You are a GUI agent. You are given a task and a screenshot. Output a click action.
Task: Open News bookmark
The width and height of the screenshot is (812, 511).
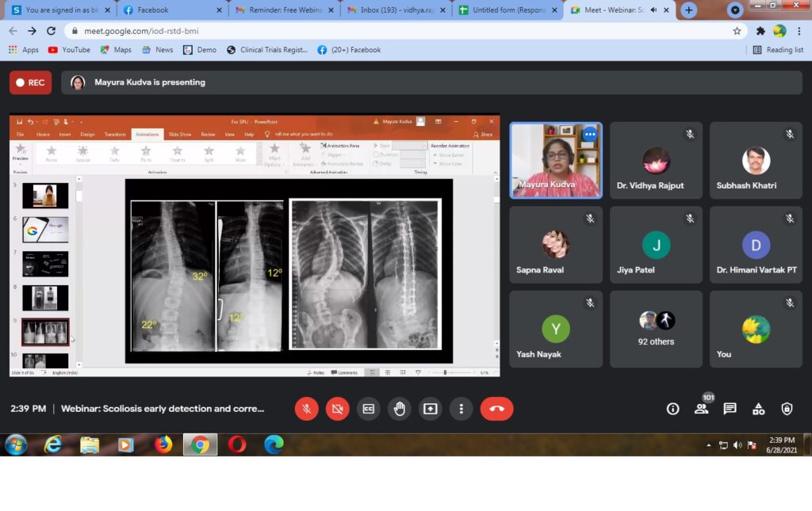(x=158, y=50)
